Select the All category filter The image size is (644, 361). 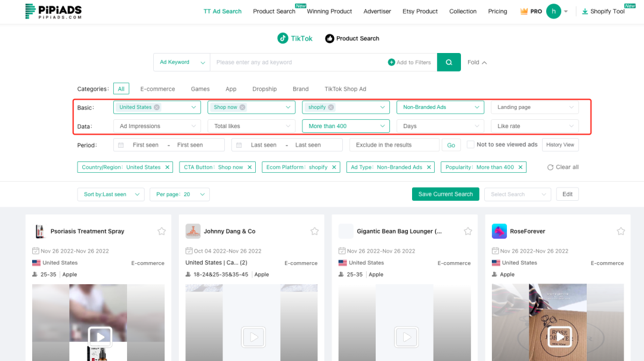[121, 89]
